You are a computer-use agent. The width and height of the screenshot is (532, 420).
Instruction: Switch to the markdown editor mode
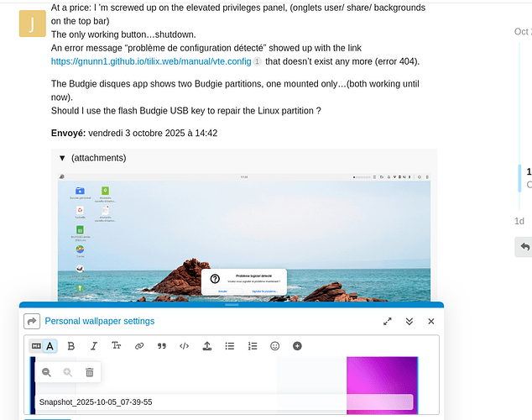click(x=36, y=346)
